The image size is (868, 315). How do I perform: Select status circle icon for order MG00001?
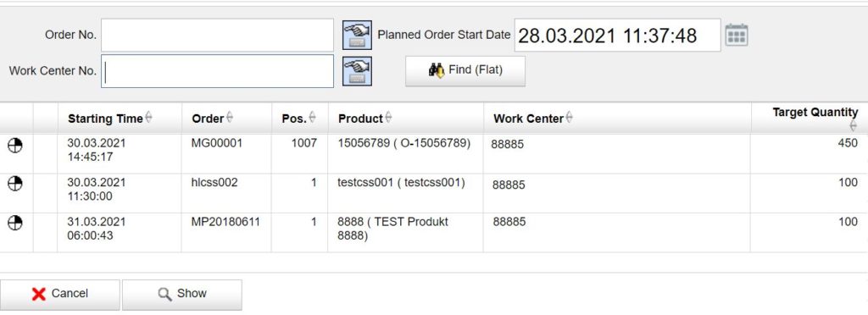click(x=15, y=146)
